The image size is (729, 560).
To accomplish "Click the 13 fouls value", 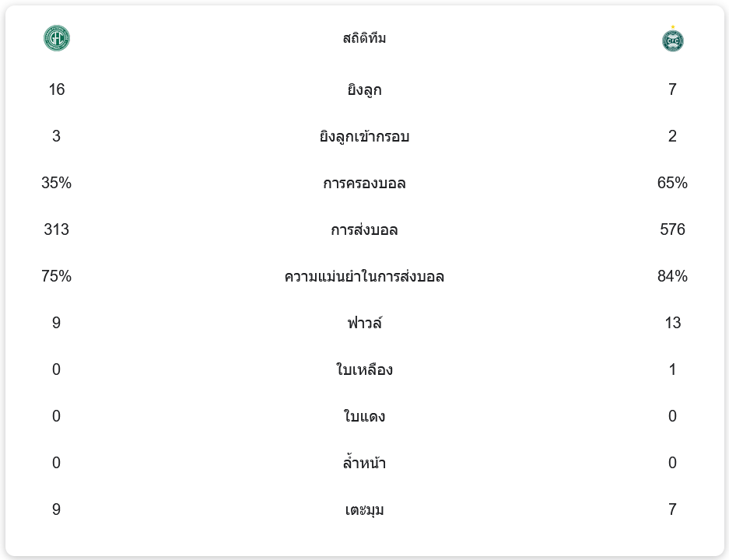I will 672,323.
